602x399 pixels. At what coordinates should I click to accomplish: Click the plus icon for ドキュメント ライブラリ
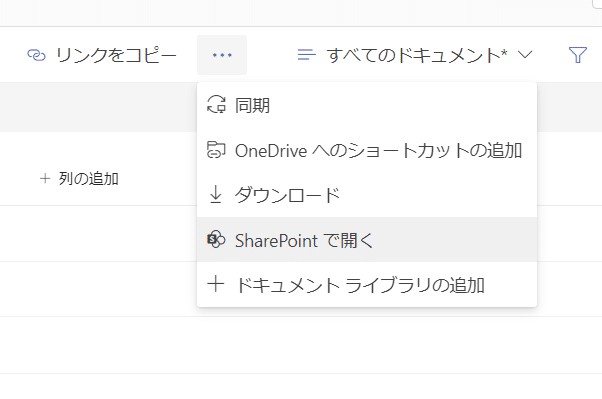click(216, 285)
